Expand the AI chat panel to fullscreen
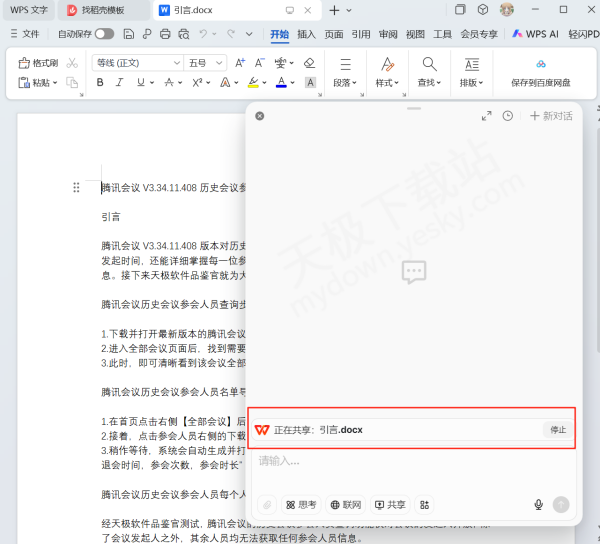 click(487, 116)
